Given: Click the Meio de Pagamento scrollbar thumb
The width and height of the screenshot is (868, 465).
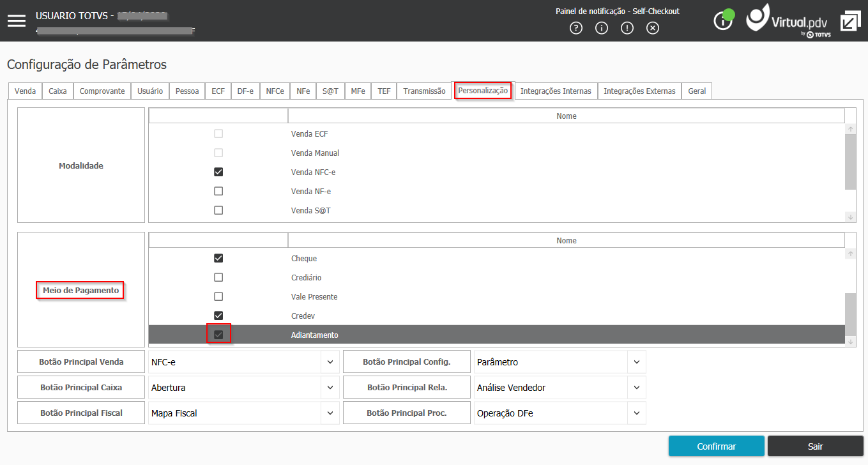Looking at the screenshot, I should [850, 314].
